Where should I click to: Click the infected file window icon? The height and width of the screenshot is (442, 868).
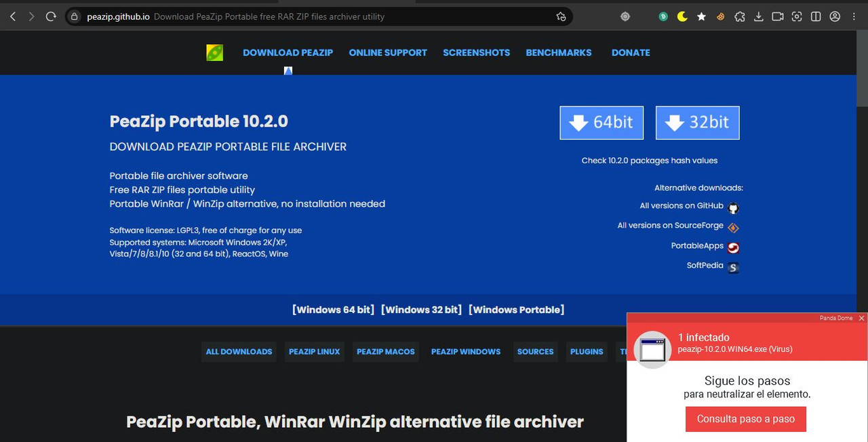(653, 350)
